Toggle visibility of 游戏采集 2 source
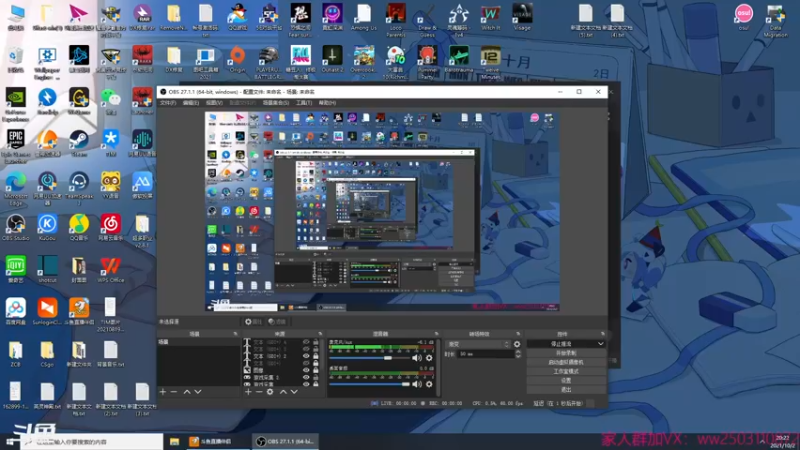 pyautogui.click(x=306, y=377)
